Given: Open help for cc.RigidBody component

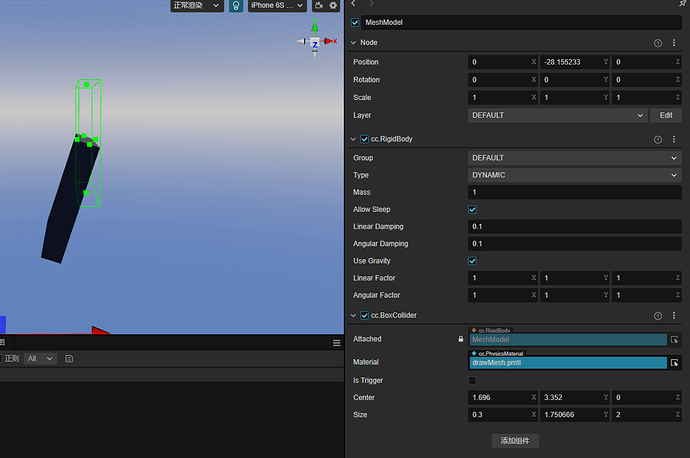Looking at the screenshot, I should (657, 139).
